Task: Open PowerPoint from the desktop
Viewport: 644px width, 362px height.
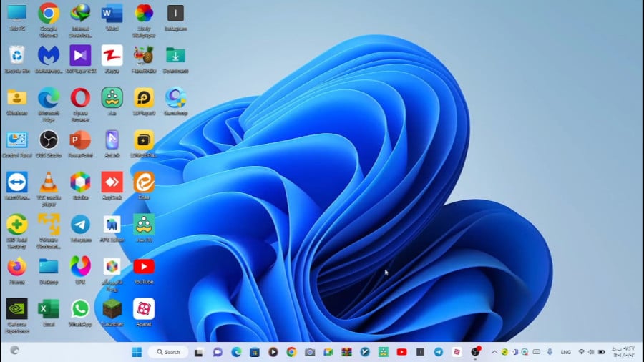Action: (x=80, y=139)
